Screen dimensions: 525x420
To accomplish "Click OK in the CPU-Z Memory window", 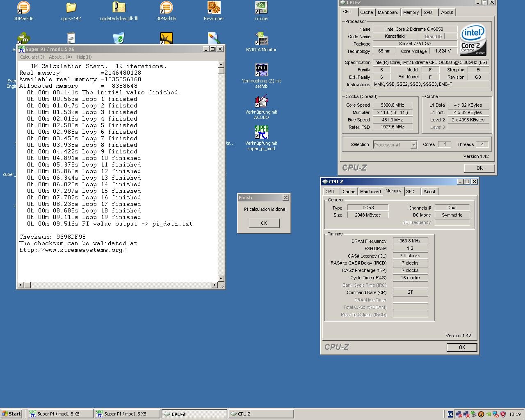I will (x=462, y=347).
